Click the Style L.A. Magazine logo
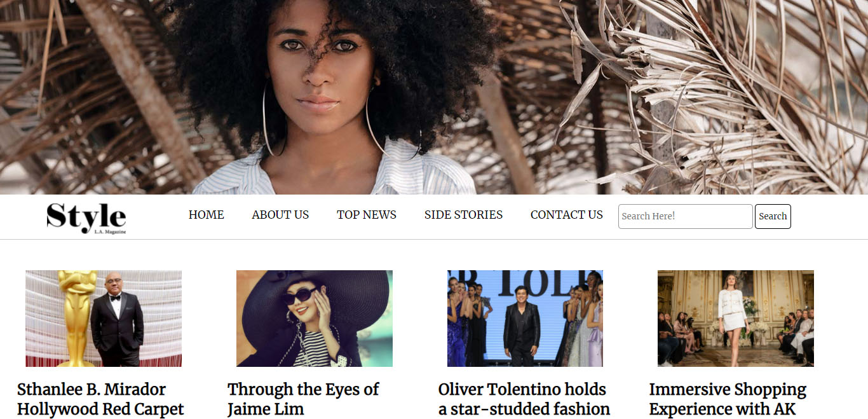The height and width of the screenshot is (419, 868). (86, 218)
